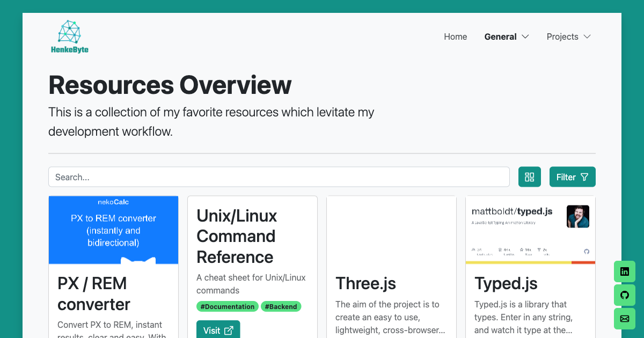Screen dimensions: 644x338
Task: Open the GitHub profile icon
Action: [625, 295]
